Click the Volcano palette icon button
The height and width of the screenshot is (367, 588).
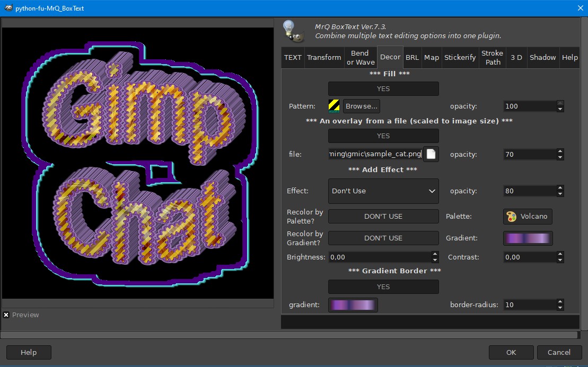point(527,217)
